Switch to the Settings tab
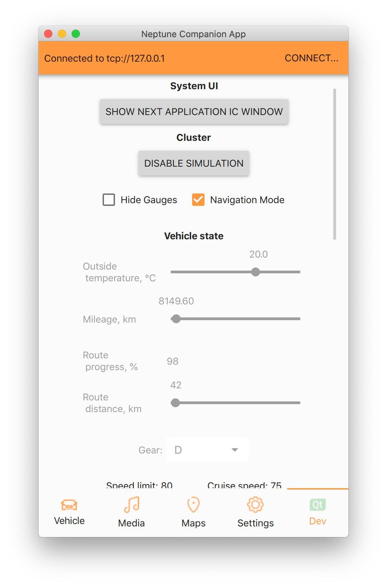 tap(255, 511)
